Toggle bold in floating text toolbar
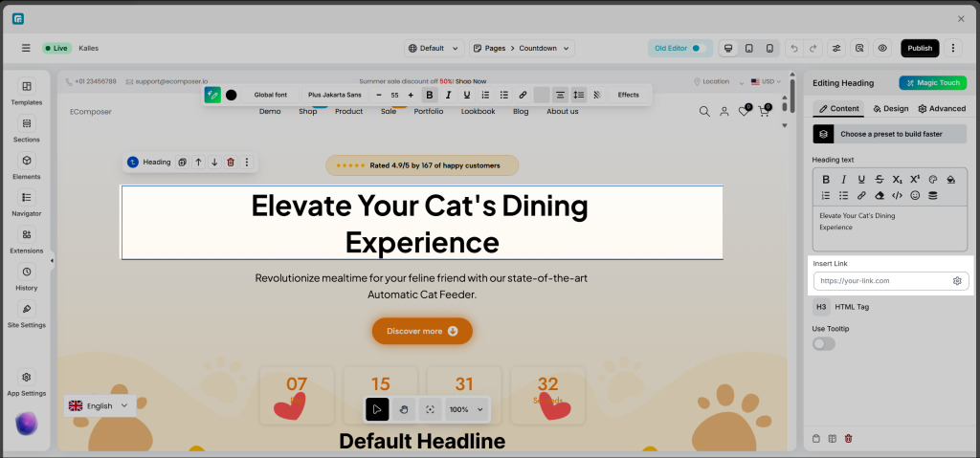The height and width of the screenshot is (458, 980). click(429, 95)
